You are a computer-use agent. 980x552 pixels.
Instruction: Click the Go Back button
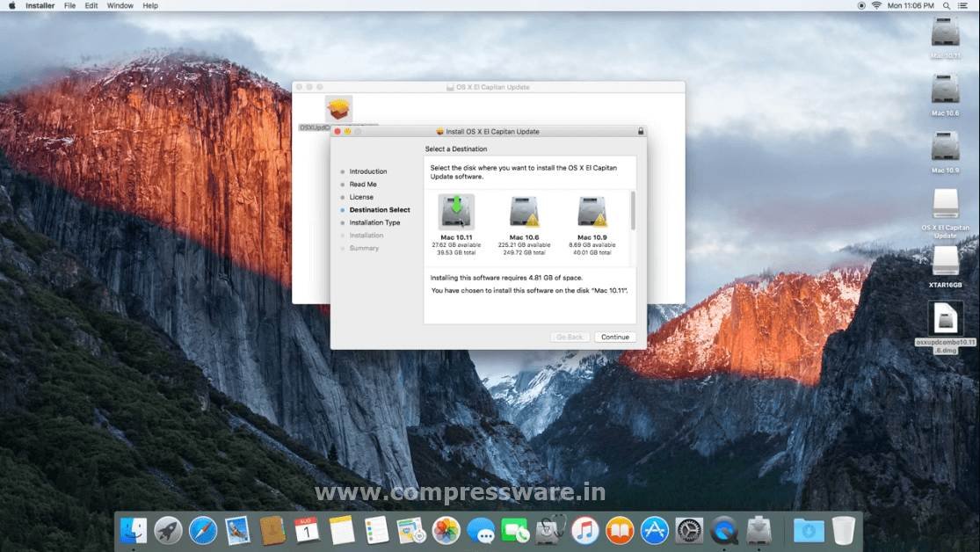pyautogui.click(x=570, y=337)
